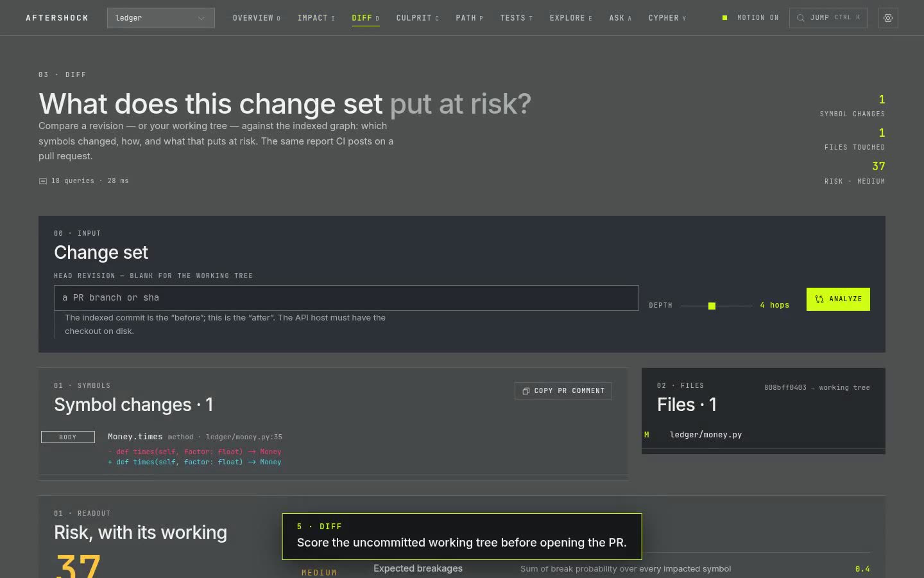Click Copy PR Comment button

pyautogui.click(x=563, y=391)
